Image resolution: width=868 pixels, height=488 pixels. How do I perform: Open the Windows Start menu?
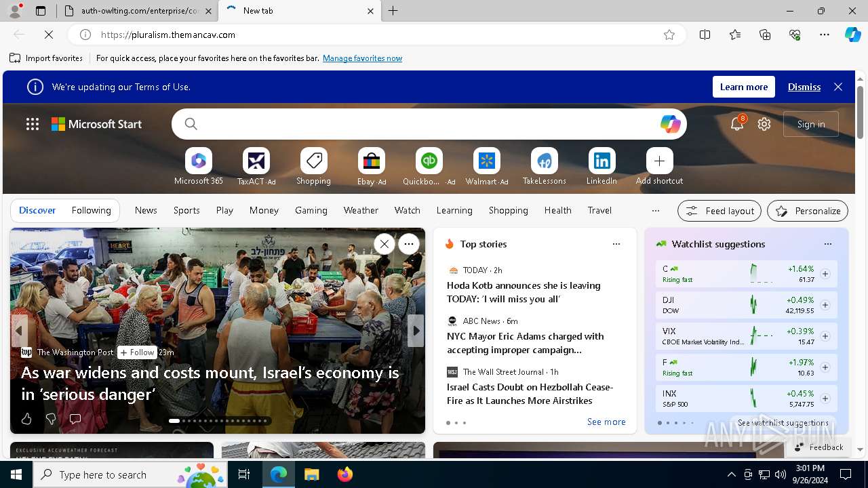pyautogui.click(x=16, y=474)
